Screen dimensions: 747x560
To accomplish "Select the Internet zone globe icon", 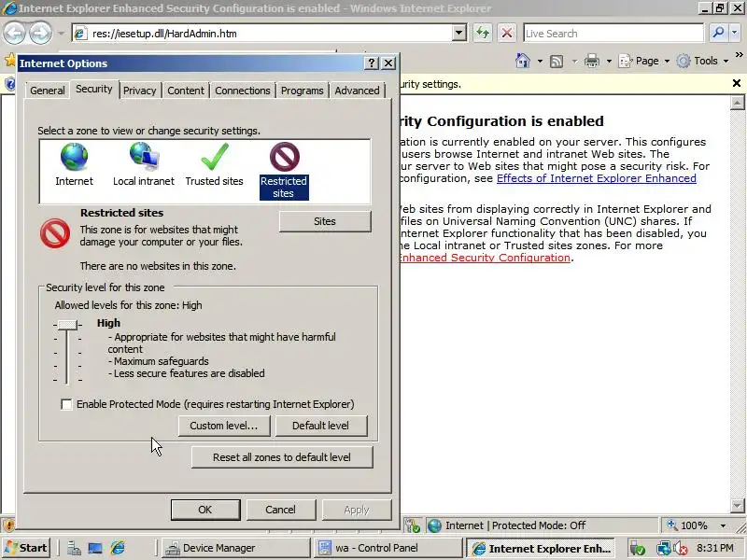I will tap(74, 157).
